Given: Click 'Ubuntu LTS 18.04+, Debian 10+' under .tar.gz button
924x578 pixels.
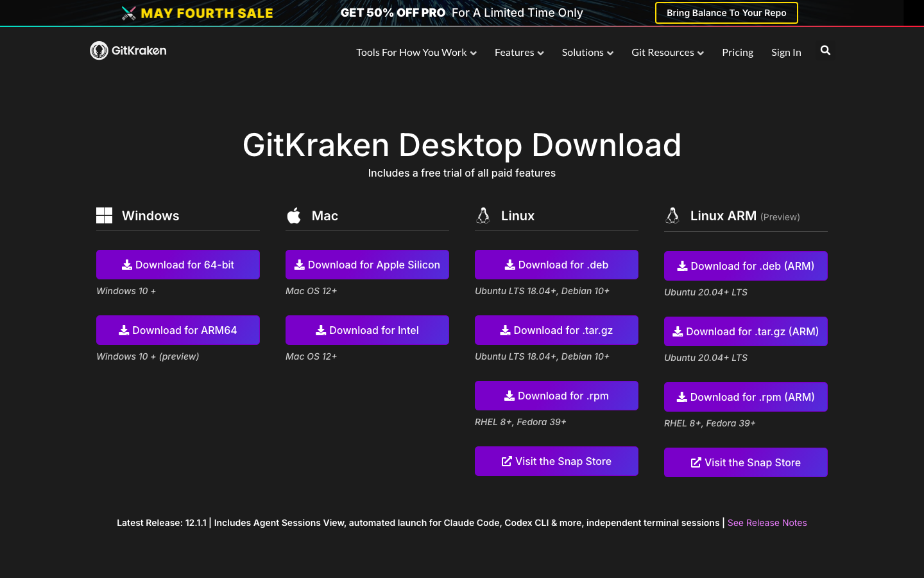Looking at the screenshot, I should pos(542,356).
